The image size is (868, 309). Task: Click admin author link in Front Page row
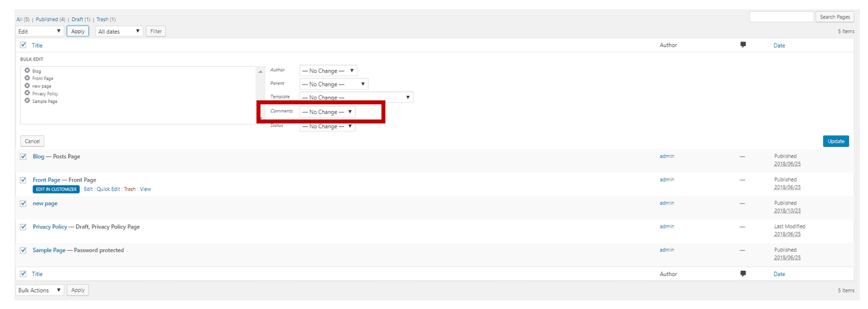pos(667,179)
